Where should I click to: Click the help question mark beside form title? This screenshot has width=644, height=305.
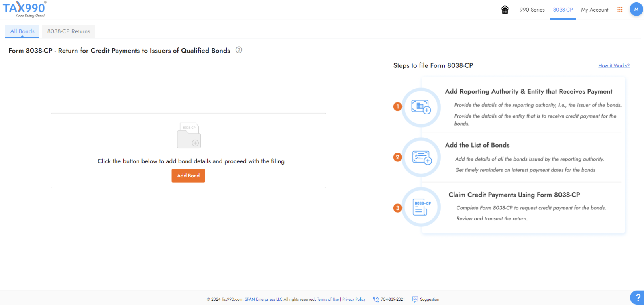point(239,50)
